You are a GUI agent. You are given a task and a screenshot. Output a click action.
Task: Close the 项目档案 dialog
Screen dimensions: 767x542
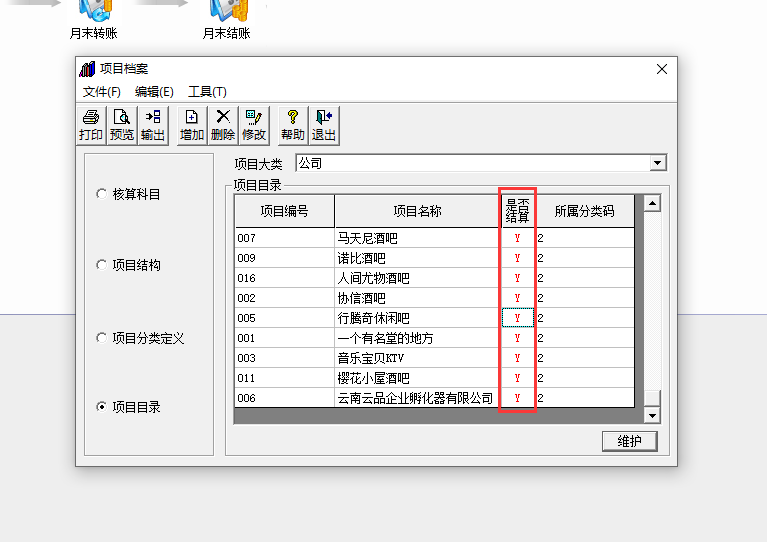[662, 69]
